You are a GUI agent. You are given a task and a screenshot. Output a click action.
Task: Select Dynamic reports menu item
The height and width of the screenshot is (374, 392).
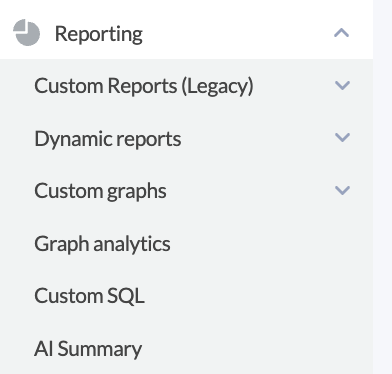tap(108, 139)
